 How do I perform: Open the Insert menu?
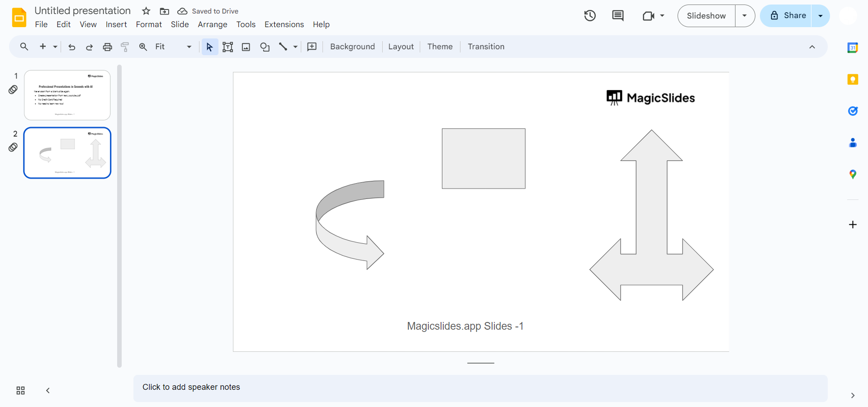116,24
